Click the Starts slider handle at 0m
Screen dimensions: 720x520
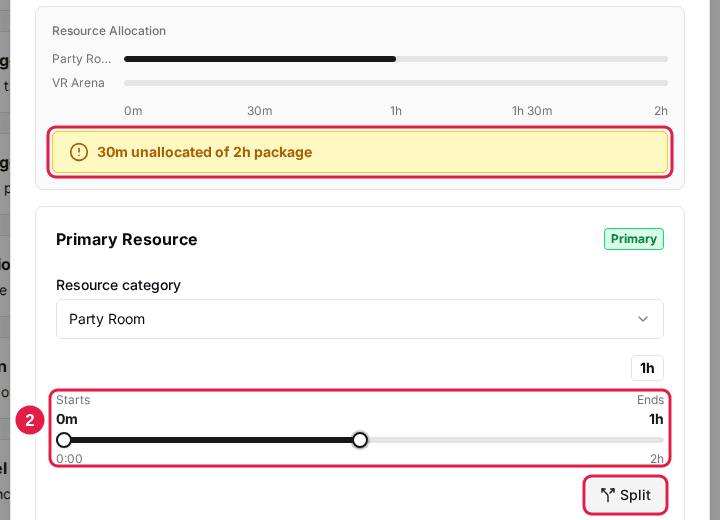point(64,440)
